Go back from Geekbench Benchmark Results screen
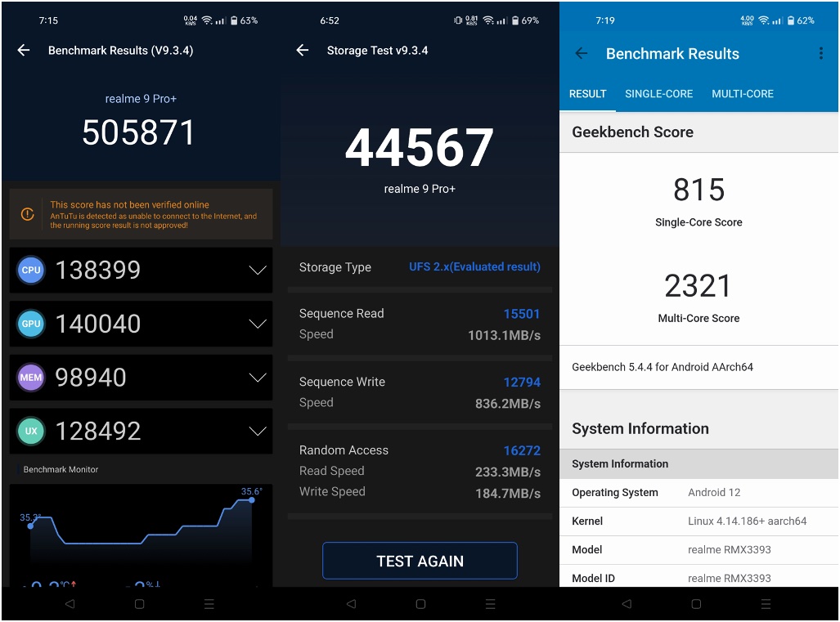Viewport: 840px width, 622px height. (582, 53)
